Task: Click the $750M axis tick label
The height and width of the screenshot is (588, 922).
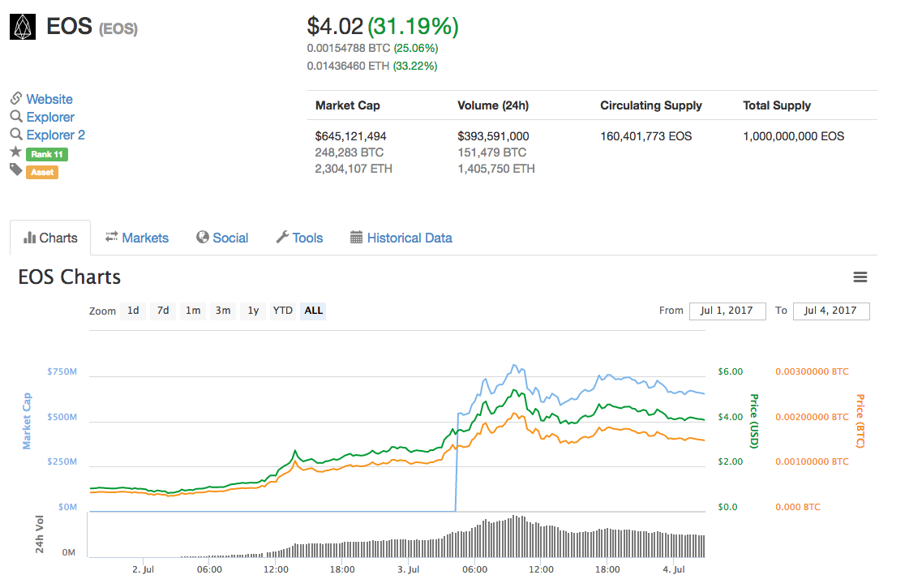Action: tap(62, 371)
